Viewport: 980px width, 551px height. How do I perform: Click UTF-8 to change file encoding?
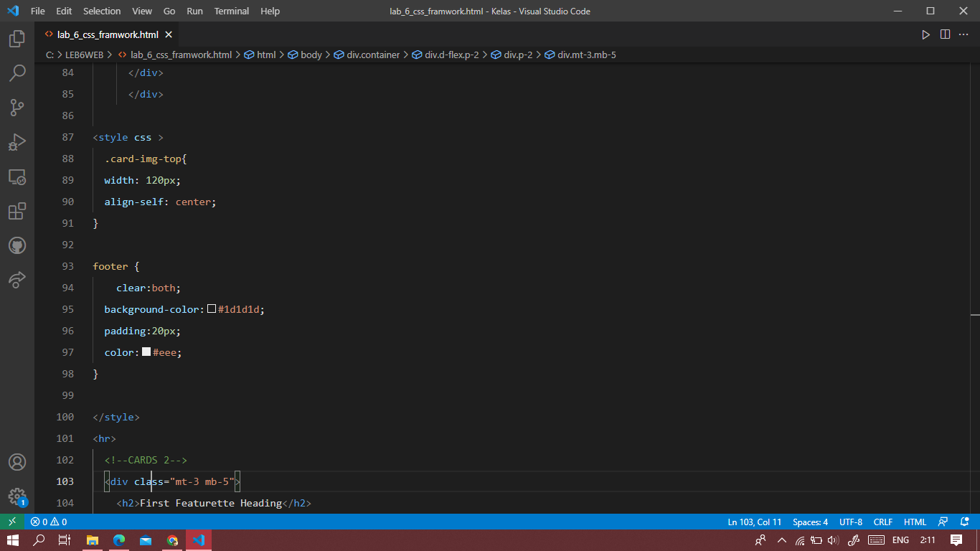850,522
